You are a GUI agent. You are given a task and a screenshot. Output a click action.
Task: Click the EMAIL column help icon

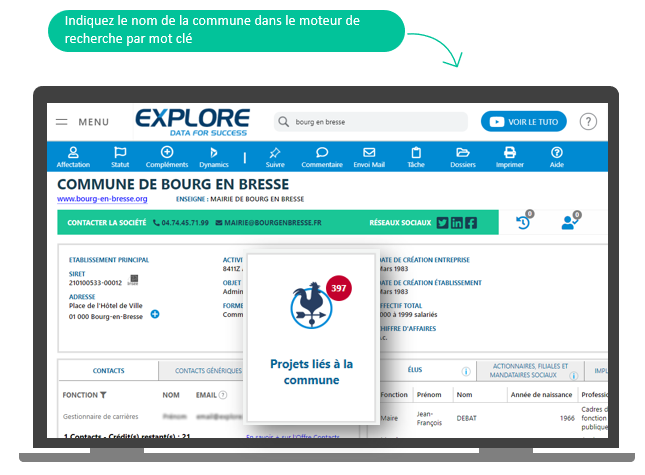pyautogui.click(x=223, y=395)
